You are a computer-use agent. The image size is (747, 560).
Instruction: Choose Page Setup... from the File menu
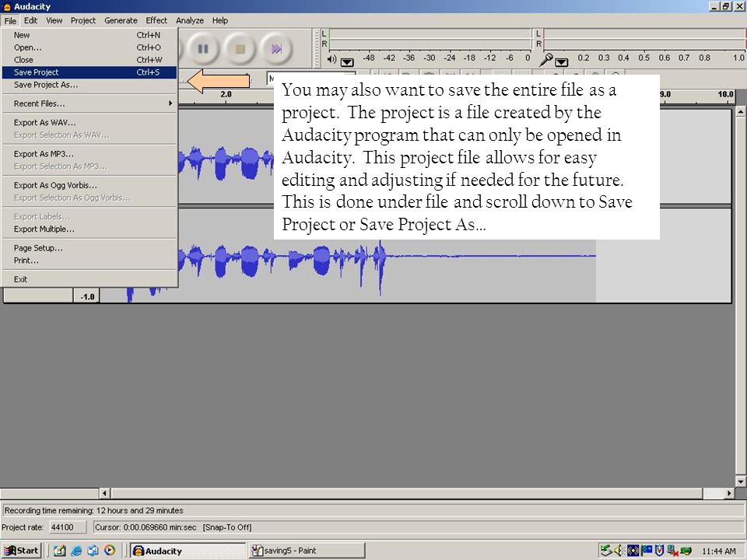tap(89, 249)
